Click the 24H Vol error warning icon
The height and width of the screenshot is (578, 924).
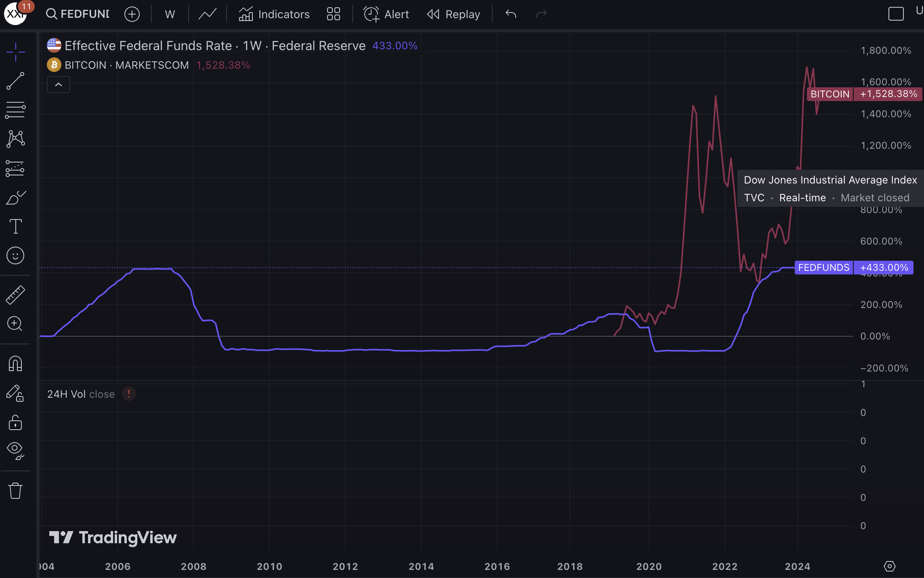click(x=129, y=394)
